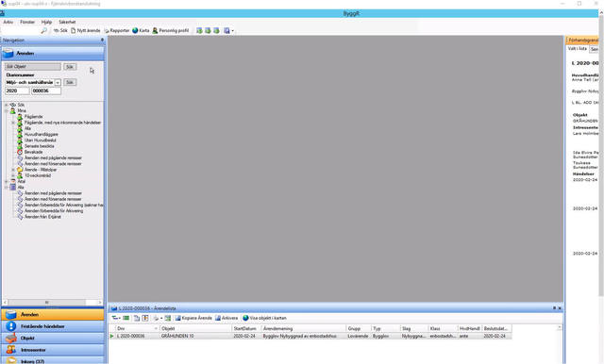Click the Arkivera icon in case list toolbar
This screenshot has width=604, height=364.
coord(218,318)
